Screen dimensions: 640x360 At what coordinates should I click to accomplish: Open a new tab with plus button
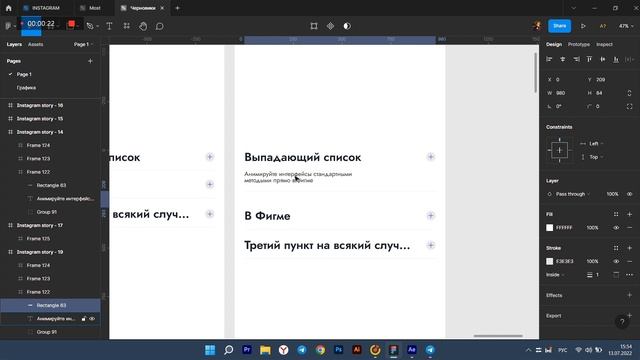(x=177, y=8)
